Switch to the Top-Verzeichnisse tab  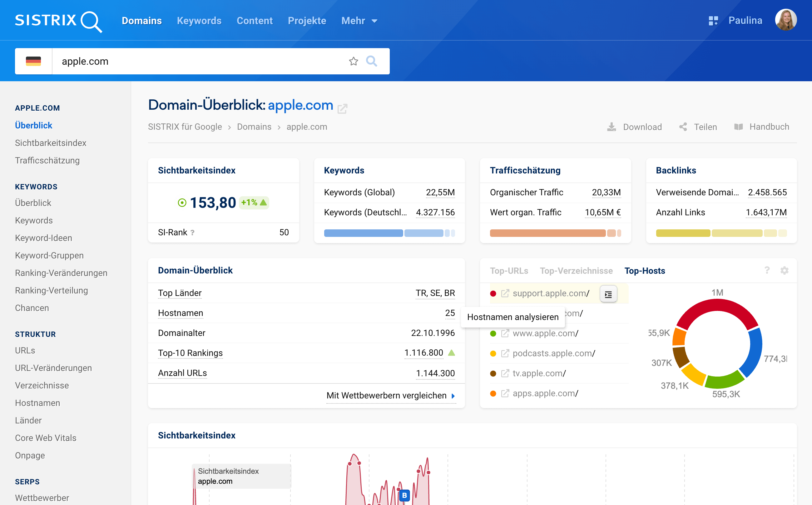576,271
